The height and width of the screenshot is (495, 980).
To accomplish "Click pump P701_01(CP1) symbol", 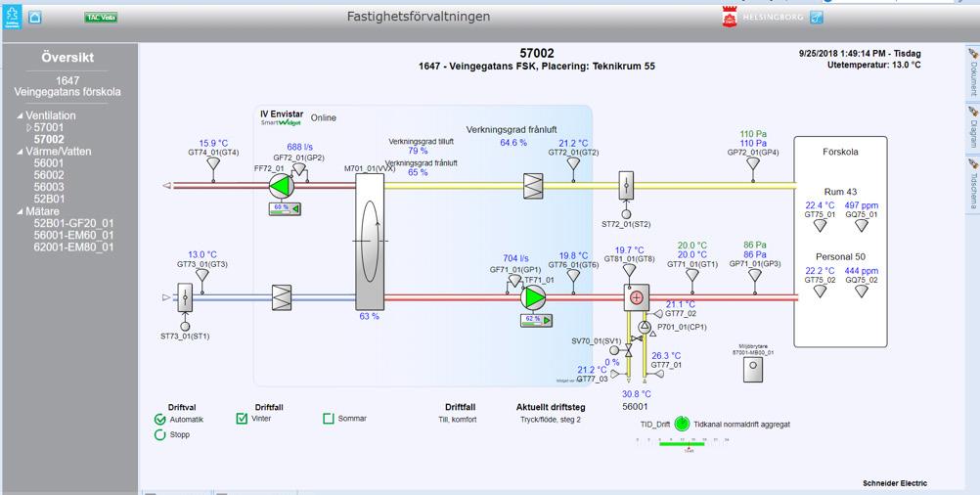I will coord(645,327).
